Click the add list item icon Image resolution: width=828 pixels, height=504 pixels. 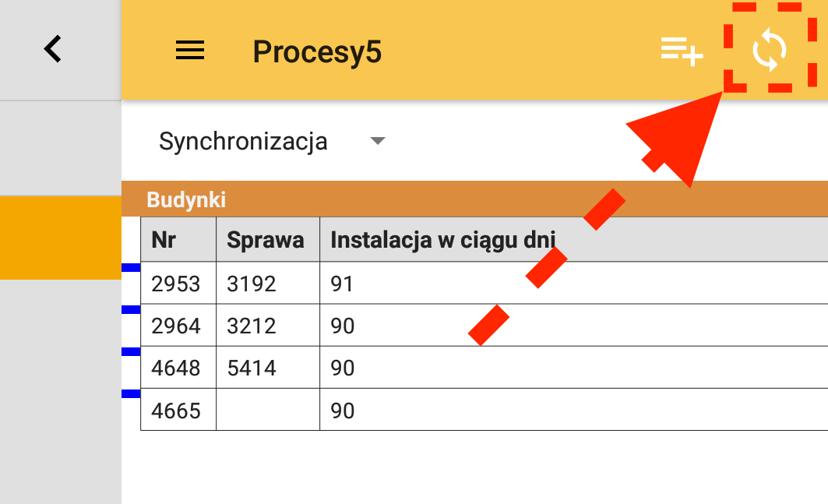682,51
